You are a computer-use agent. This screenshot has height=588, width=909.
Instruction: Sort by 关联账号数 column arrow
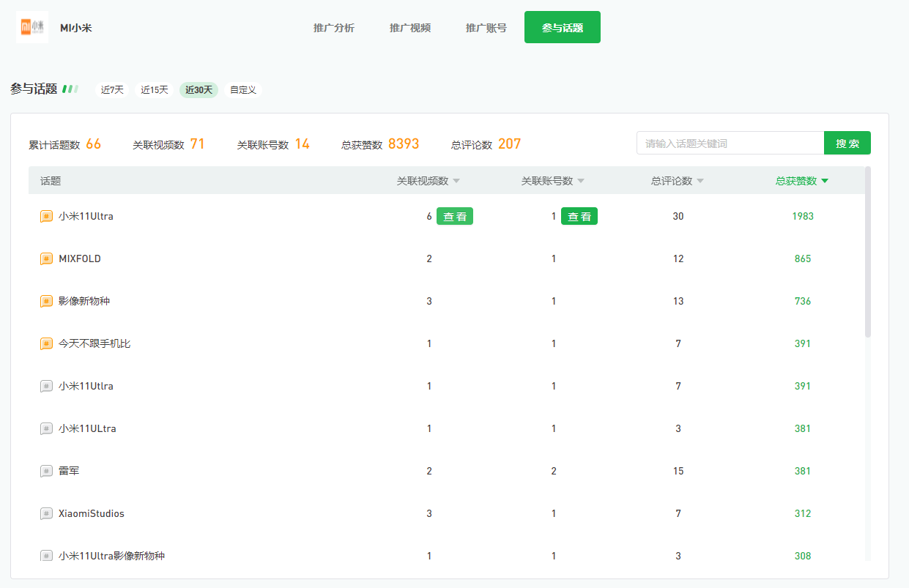tap(581, 181)
